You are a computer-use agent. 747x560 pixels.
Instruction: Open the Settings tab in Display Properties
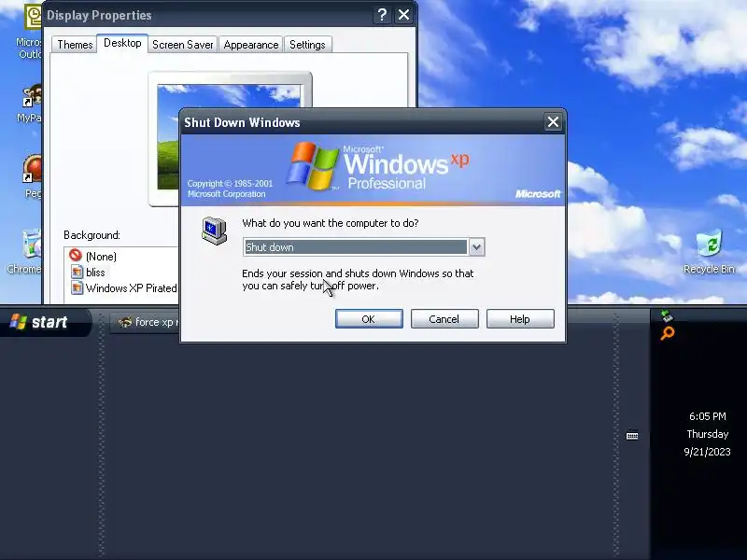[307, 45]
